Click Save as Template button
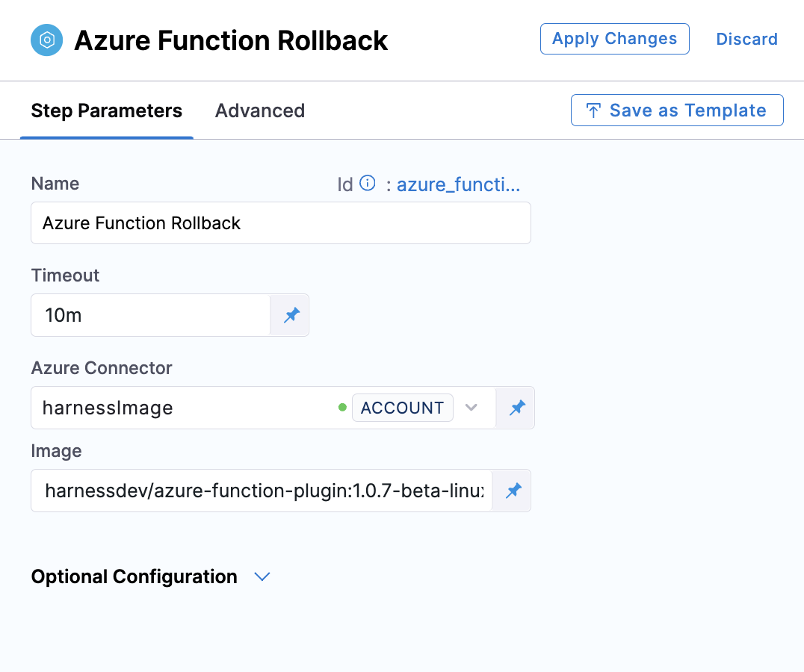This screenshot has width=804, height=672. point(676,111)
